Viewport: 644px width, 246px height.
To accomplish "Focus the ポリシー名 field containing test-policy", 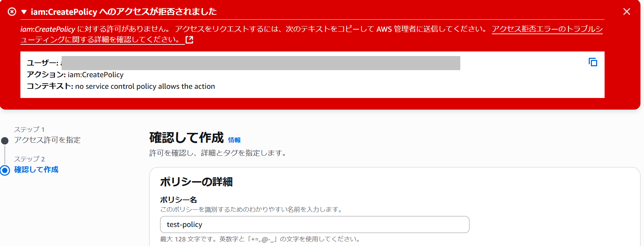I will pyautogui.click(x=314, y=225).
